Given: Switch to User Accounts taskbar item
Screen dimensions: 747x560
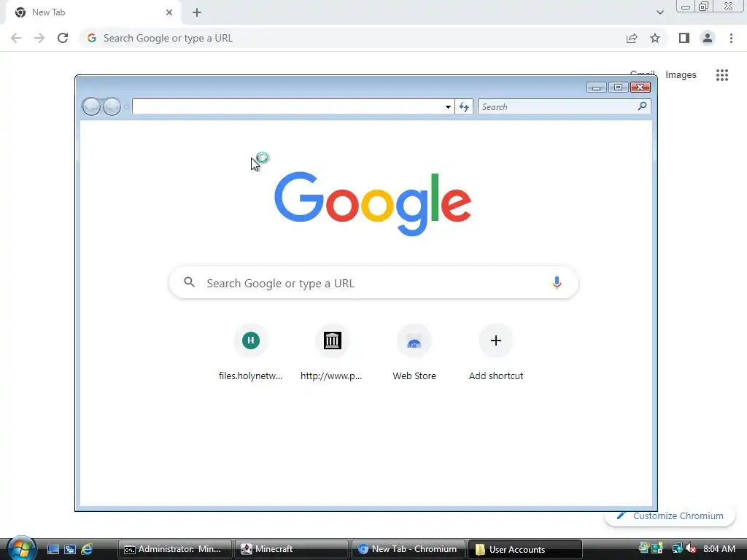Looking at the screenshot, I should pyautogui.click(x=525, y=549).
